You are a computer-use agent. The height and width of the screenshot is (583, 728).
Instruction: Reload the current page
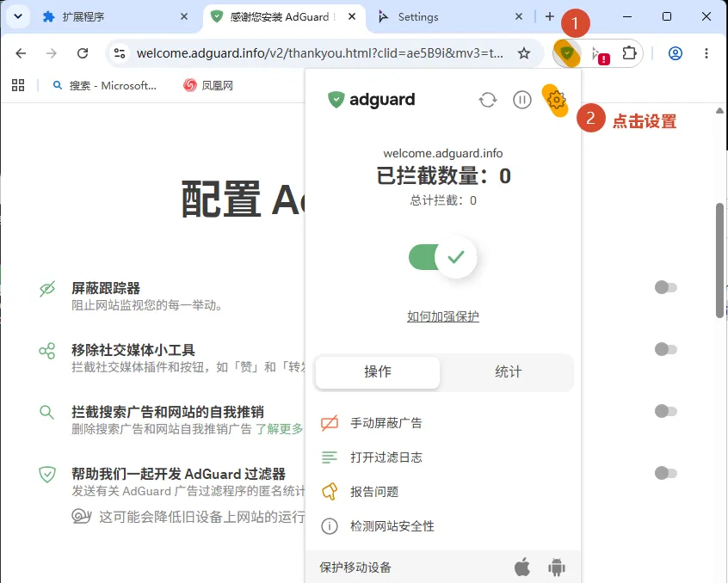[83, 53]
